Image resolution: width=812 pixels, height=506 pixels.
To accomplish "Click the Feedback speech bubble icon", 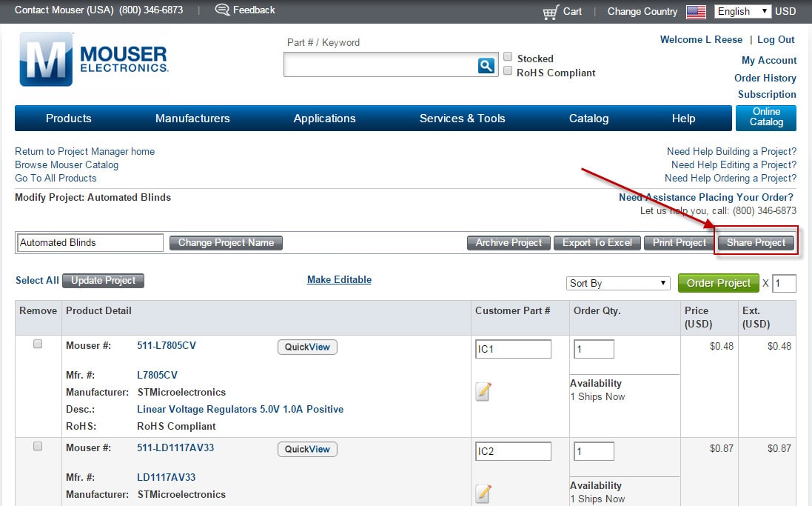I will tap(221, 10).
